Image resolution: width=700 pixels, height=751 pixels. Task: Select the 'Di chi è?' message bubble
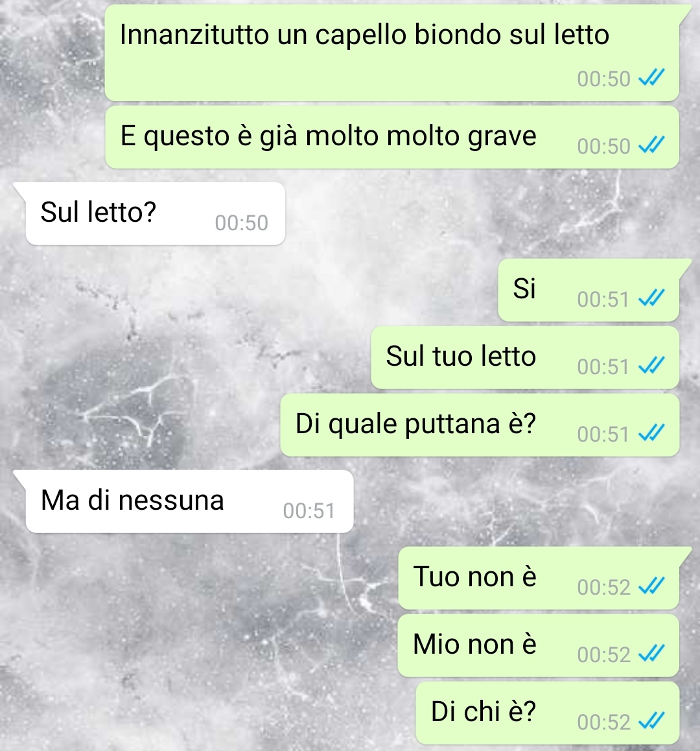click(548, 713)
